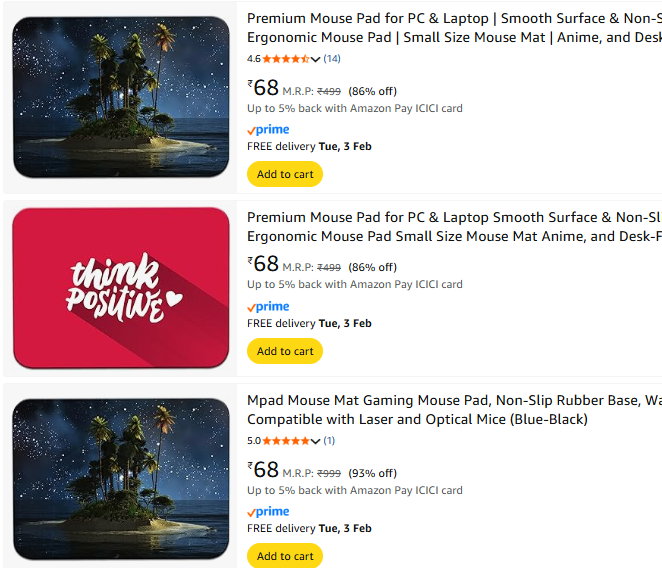Open the island night mouse pad thumbnail

tap(120, 96)
